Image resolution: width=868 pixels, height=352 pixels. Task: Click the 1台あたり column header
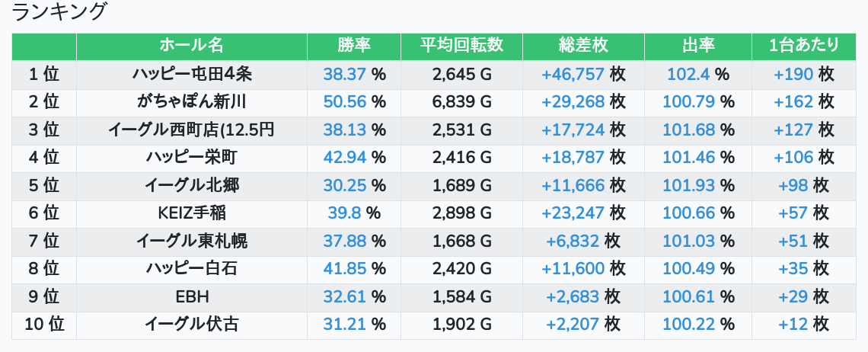[804, 46]
